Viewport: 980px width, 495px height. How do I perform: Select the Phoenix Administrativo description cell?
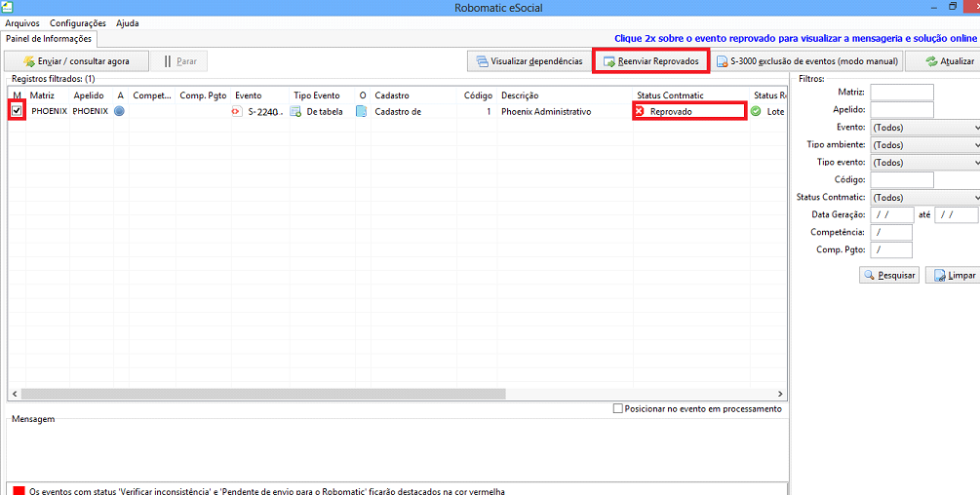(x=565, y=112)
